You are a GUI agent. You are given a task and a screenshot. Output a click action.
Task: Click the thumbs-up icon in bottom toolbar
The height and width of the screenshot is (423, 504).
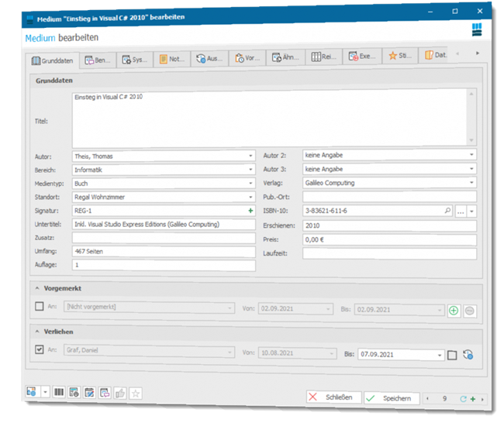tap(120, 394)
